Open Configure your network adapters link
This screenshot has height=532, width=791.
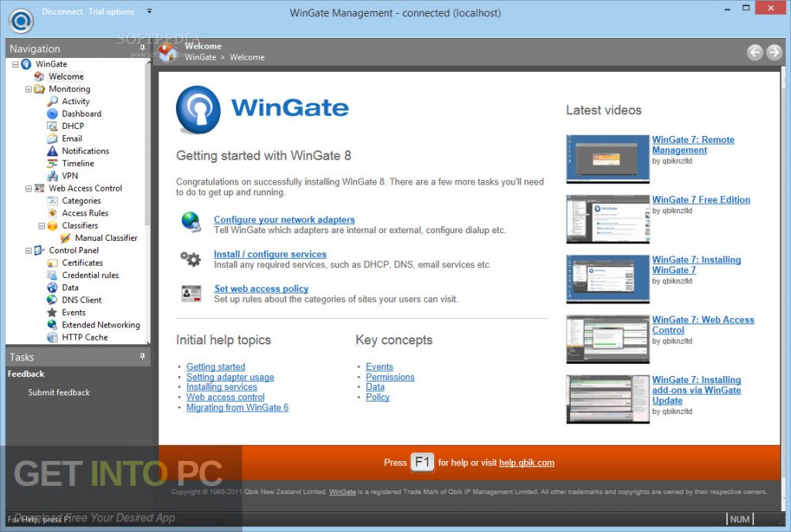[x=284, y=220]
